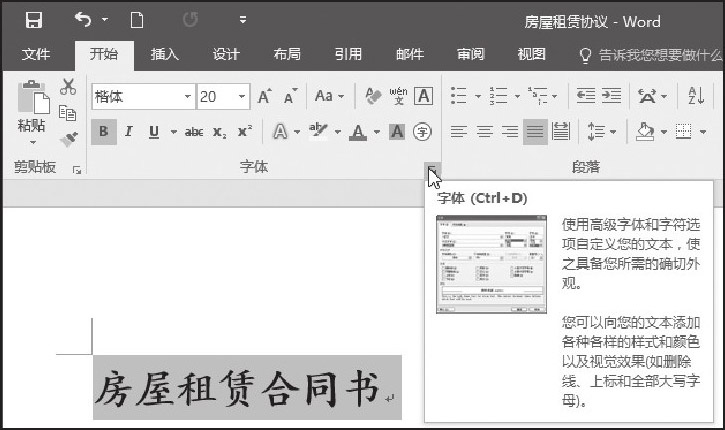Viewport: 725px width, 430px height.
Task: Switch to the 插入 tab
Action: (165, 54)
